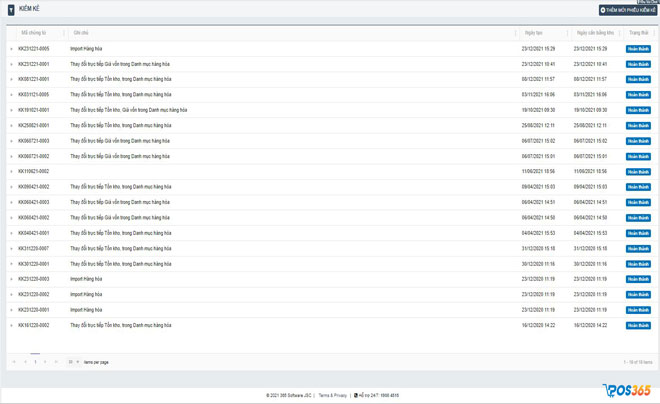This screenshot has height=404, width=660.
Task: Click Thêm mới phiếu kiểm kê button
Action: pos(628,10)
